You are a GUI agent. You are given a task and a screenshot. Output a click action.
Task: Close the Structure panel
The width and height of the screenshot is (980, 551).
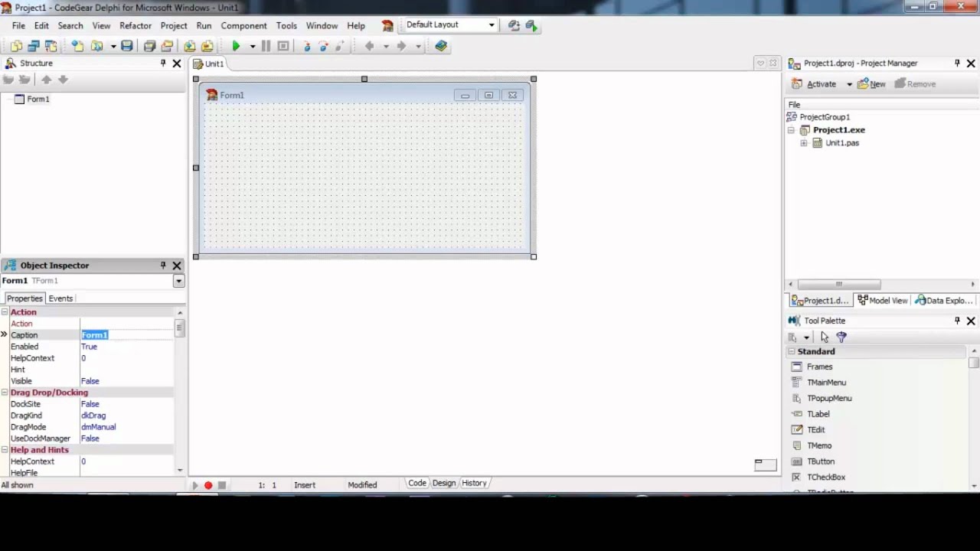tap(177, 64)
